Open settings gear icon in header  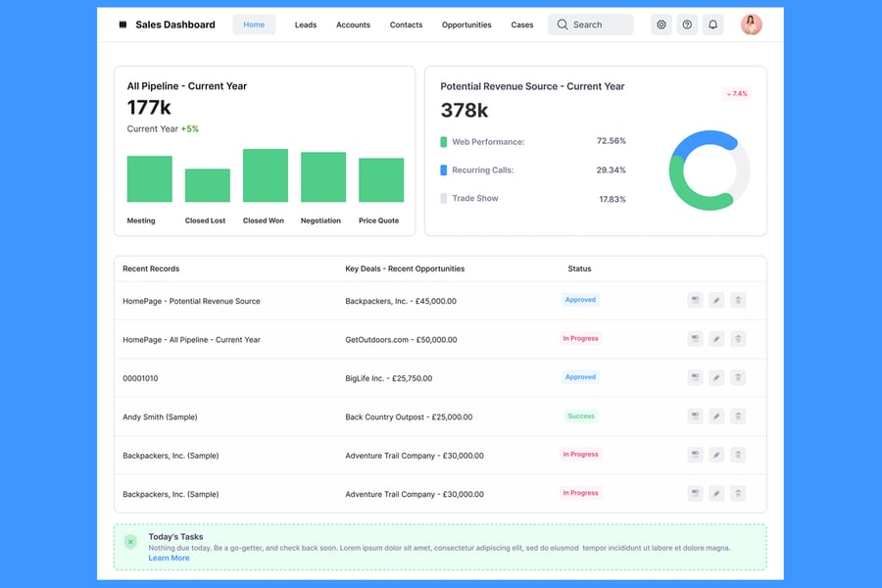661,24
